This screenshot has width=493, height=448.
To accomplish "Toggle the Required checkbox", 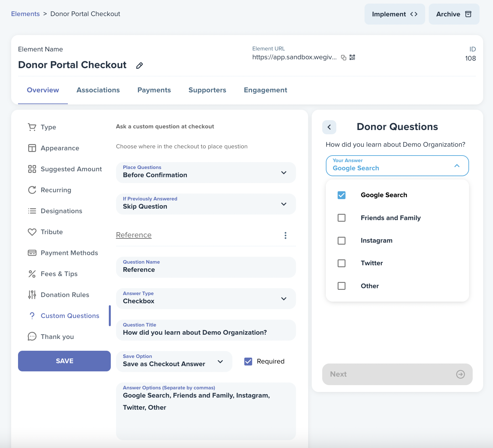I will click(248, 362).
